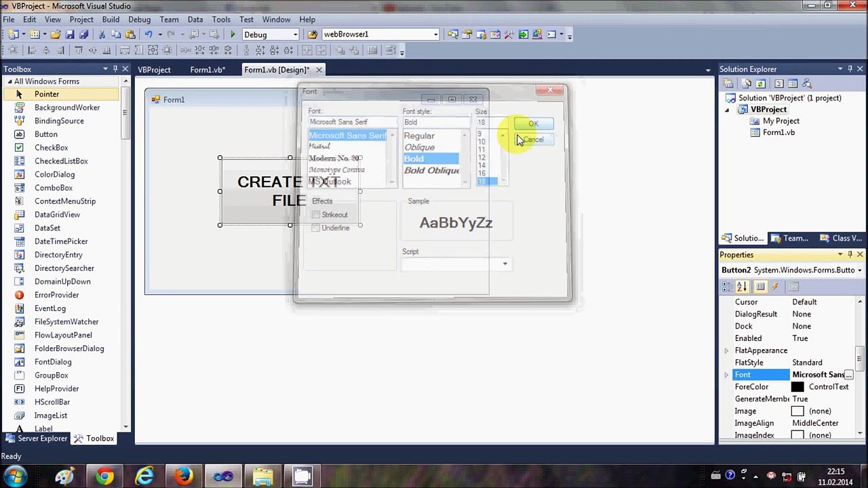Select the Enabled property row
868x488 pixels.
pyautogui.click(x=789, y=338)
